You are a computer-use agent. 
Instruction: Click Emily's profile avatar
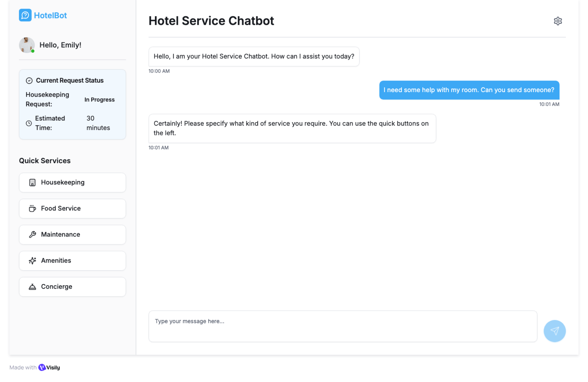click(27, 45)
